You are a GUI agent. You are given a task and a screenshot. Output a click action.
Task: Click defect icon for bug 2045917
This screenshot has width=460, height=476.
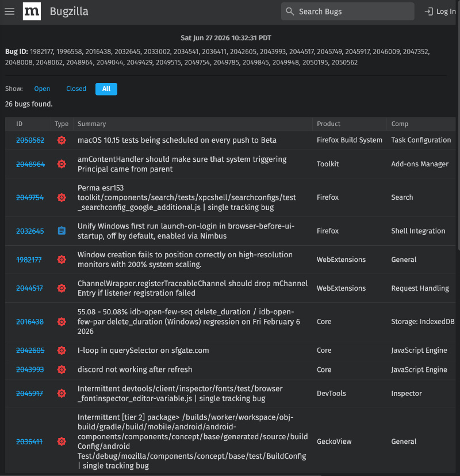(x=62, y=394)
